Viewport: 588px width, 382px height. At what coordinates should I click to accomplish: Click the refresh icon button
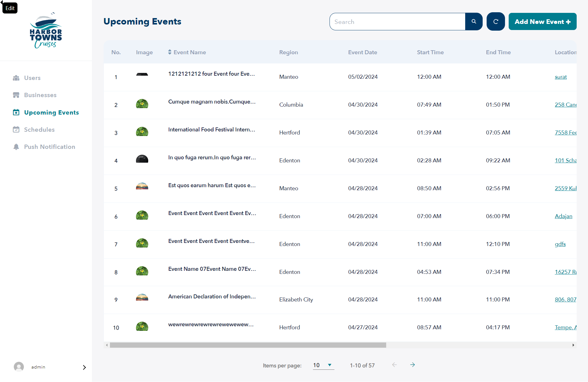point(496,21)
